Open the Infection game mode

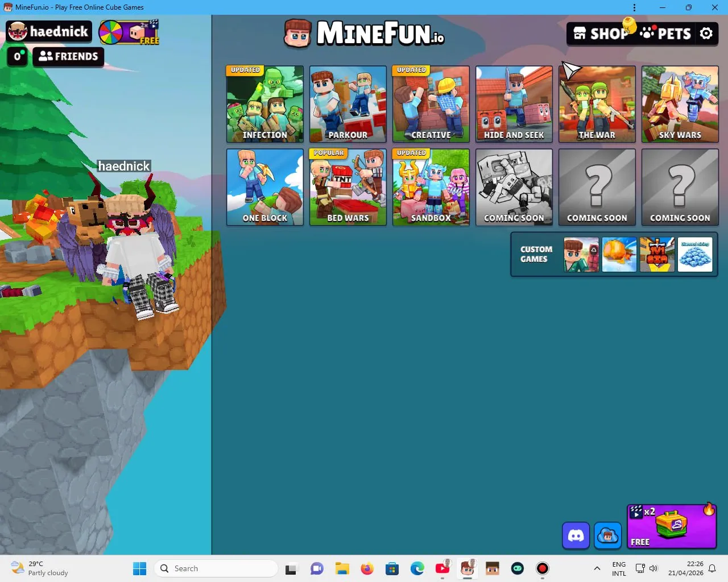click(265, 104)
